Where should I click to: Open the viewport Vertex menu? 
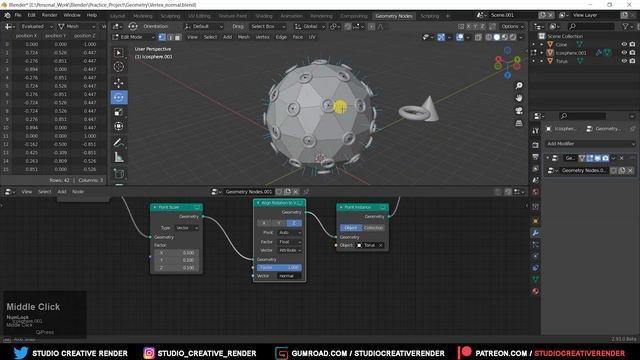[x=262, y=37]
